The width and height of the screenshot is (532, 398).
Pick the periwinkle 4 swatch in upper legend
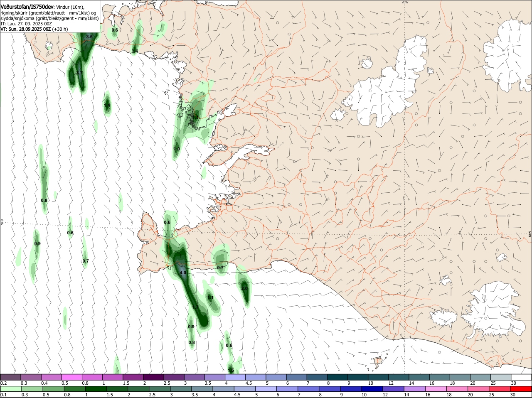(x=235, y=377)
